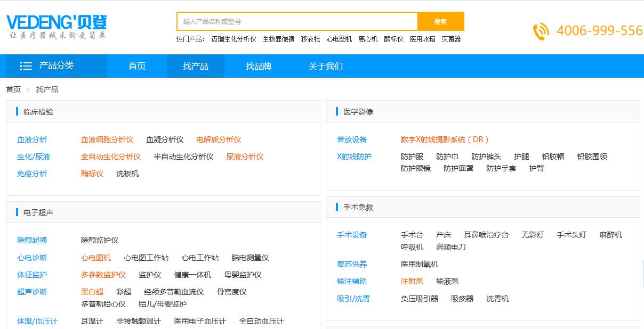Click hot product link 医用冰箱
Image resolution: width=644 pixels, height=329 pixels.
click(x=422, y=39)
